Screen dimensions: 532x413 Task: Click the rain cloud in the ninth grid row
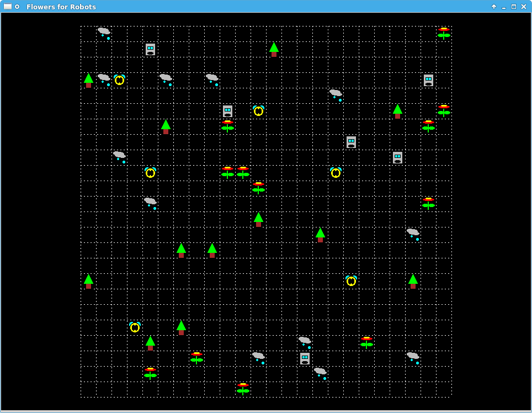pos(119,157)
